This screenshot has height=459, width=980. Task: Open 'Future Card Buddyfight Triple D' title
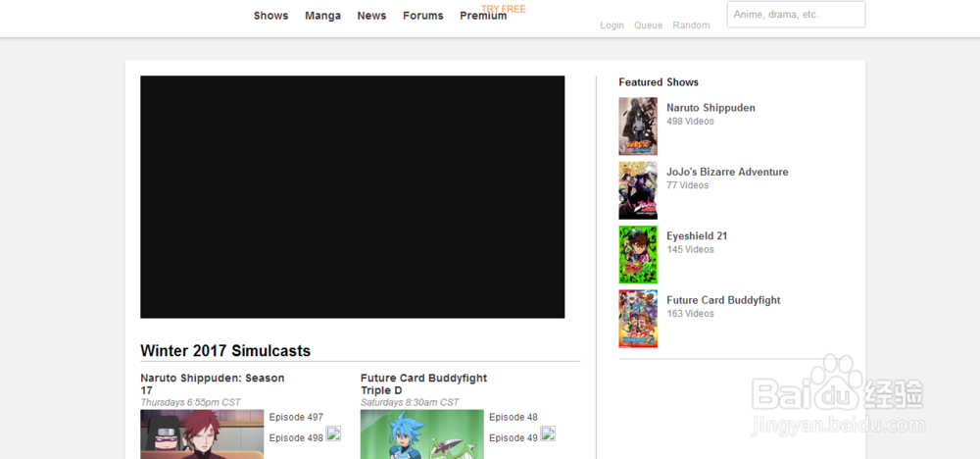click(x=423, y=383)
